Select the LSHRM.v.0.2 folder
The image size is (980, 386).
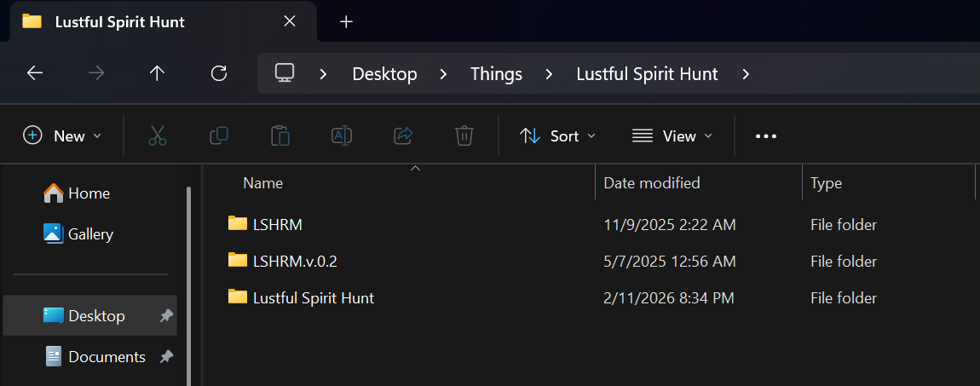coord(295,262)
